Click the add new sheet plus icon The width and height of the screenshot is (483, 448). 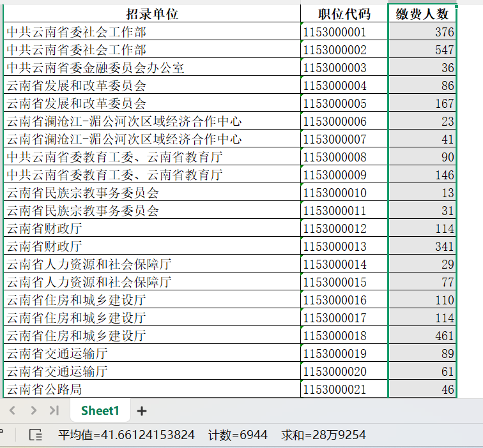coord(142,411)
